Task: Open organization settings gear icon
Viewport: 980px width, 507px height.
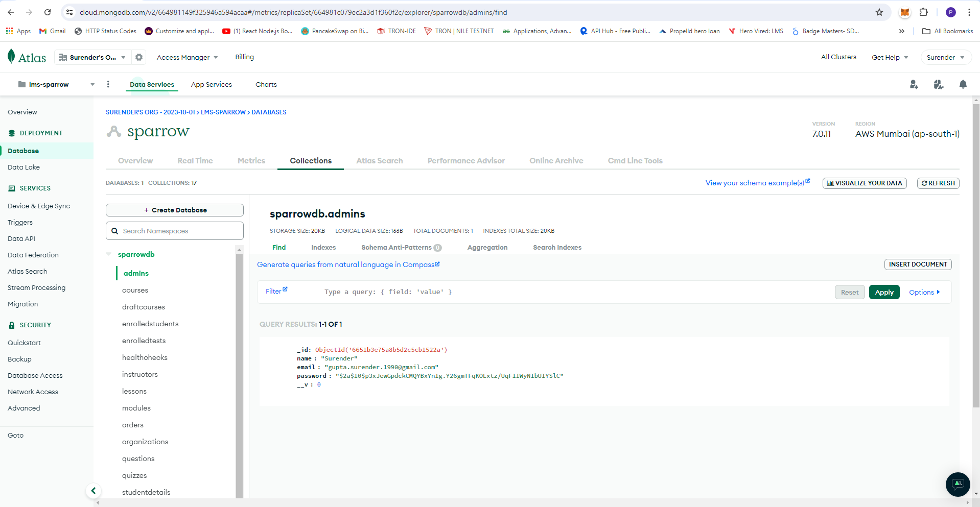Action: click(x=139, y=57)
